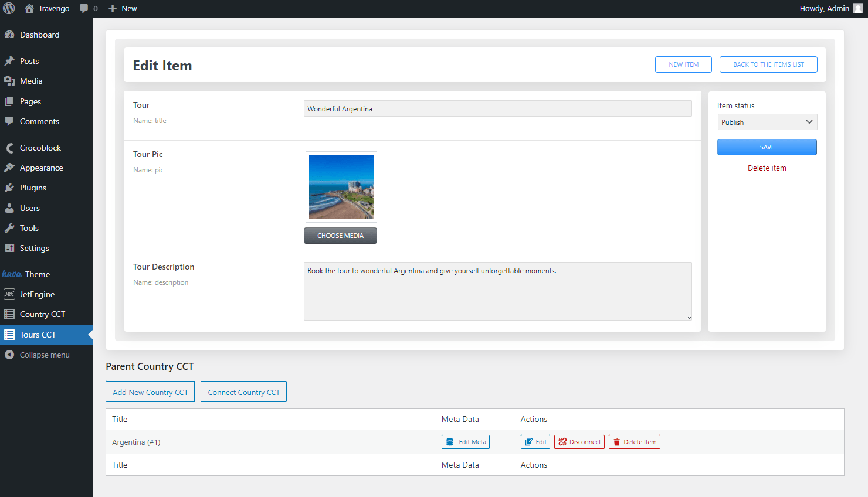Click the Settings sliders icon
This screenshot has height=497, width=868.
click(x=9, y=248)
